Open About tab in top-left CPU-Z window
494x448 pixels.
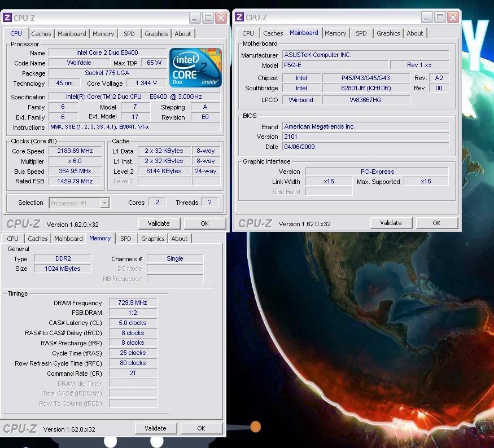183,34
